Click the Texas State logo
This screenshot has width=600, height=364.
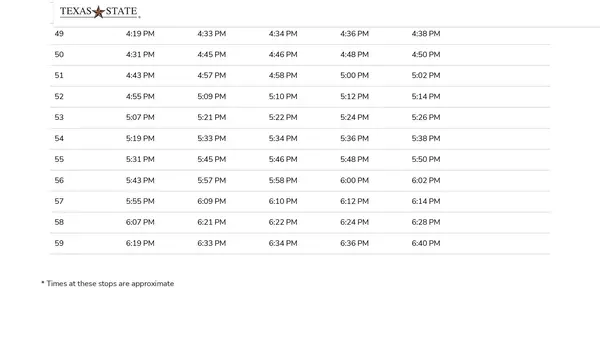pyautogui.click(x=100, y=12)
